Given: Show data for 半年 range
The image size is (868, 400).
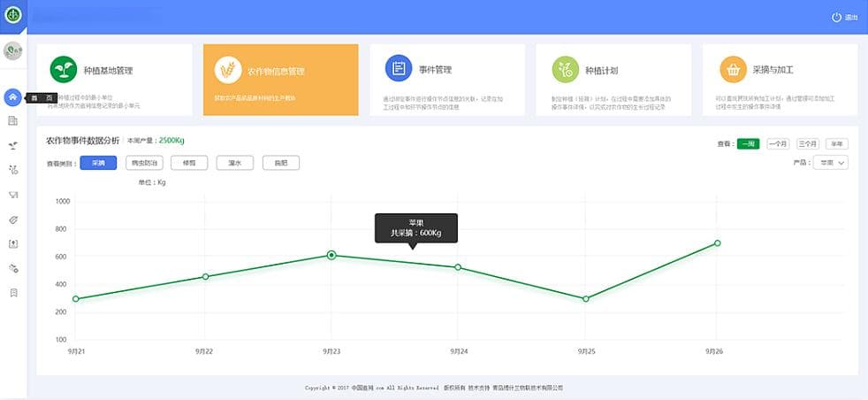Looking at the screenshot, I should point(837,144).
